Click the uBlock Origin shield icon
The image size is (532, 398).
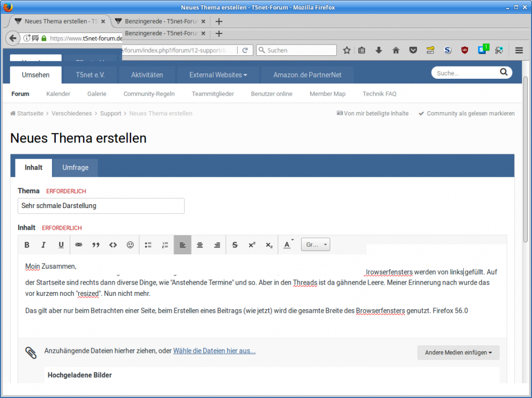pos(464,50)
